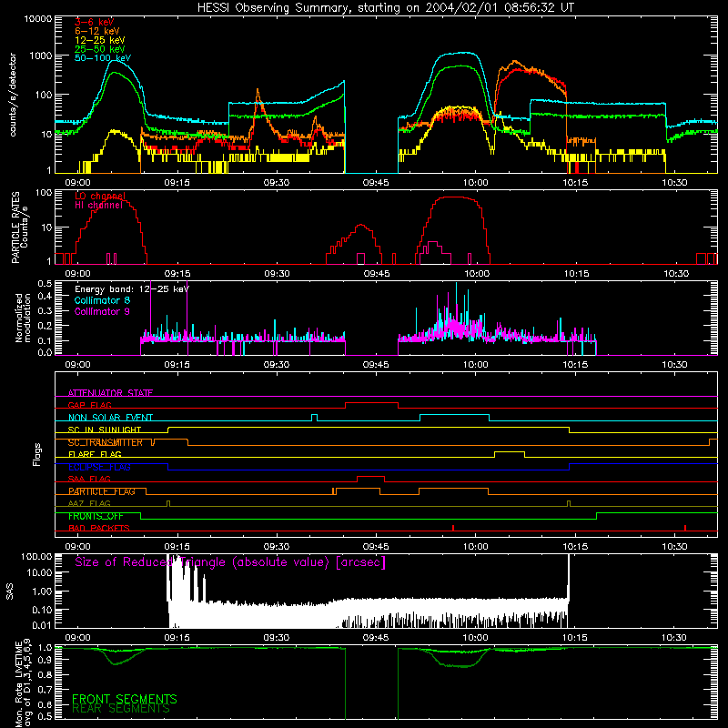Click the BAD_PACKETS flag label

99,528
